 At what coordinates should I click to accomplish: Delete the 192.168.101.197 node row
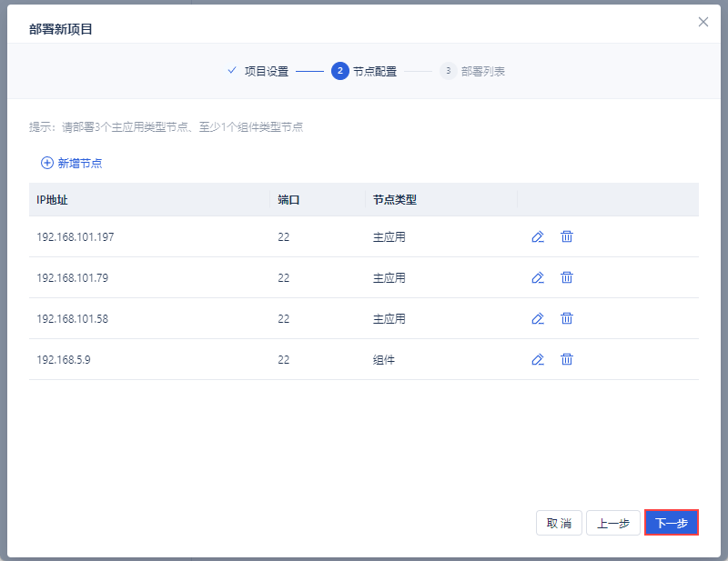tap(566, 236)
